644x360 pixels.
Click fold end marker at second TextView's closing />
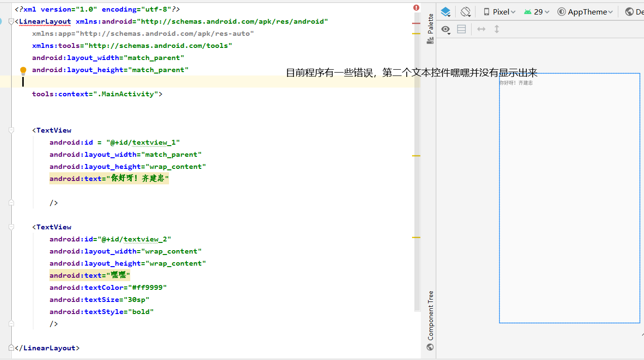click(x=11, y=324)
